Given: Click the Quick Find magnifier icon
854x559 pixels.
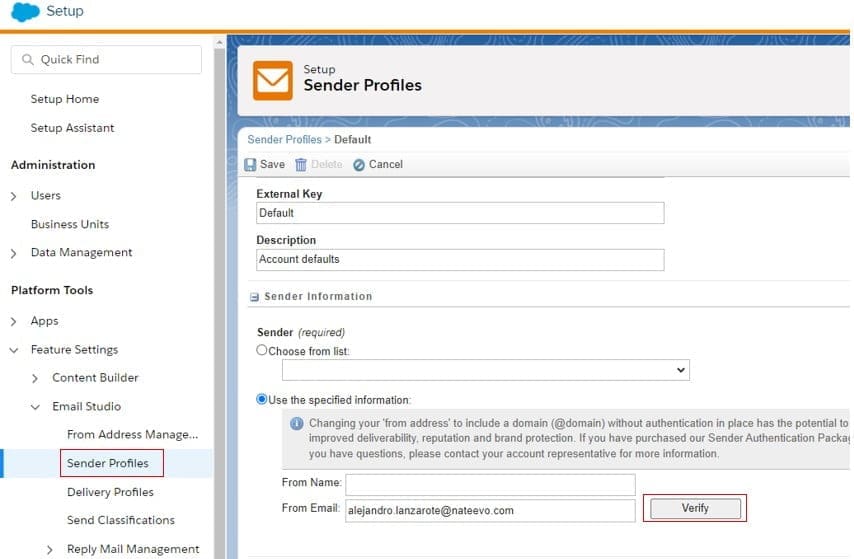Looking at the screenshot, I should 27,60.
